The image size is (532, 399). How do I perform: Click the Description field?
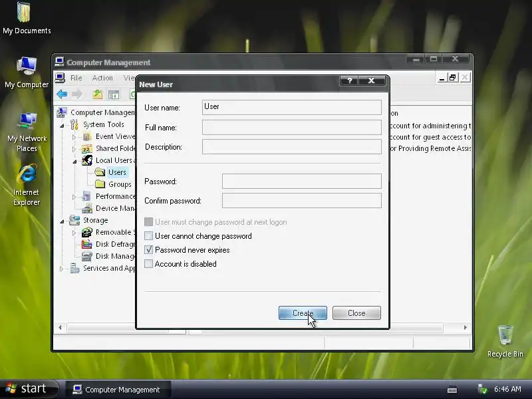click(292, 146)
